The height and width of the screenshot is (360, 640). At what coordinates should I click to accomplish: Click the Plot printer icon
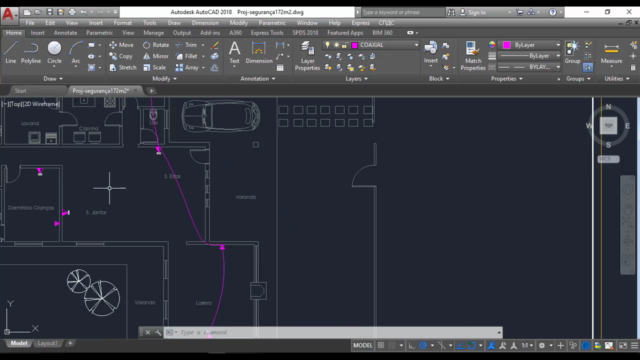[72, 12]
